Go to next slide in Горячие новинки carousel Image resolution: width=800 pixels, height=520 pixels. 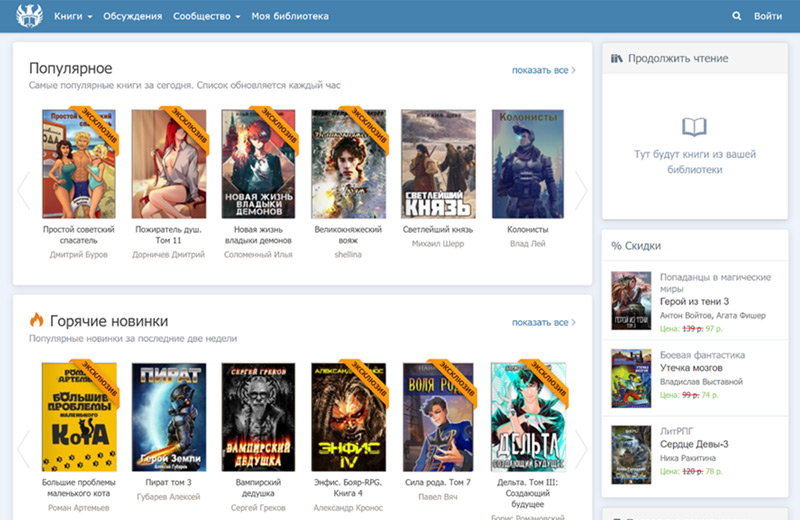pos(581,449)
